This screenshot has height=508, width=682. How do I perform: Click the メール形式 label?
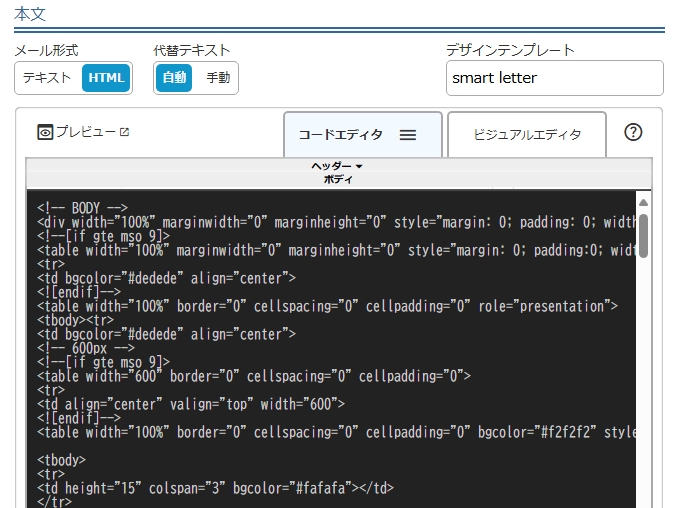46,50
